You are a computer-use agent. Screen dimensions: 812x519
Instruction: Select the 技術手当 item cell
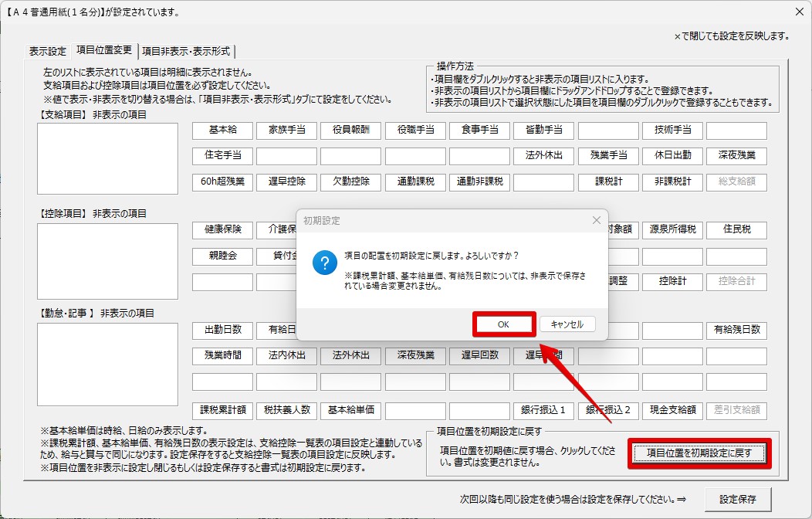[x=672, y=131]
